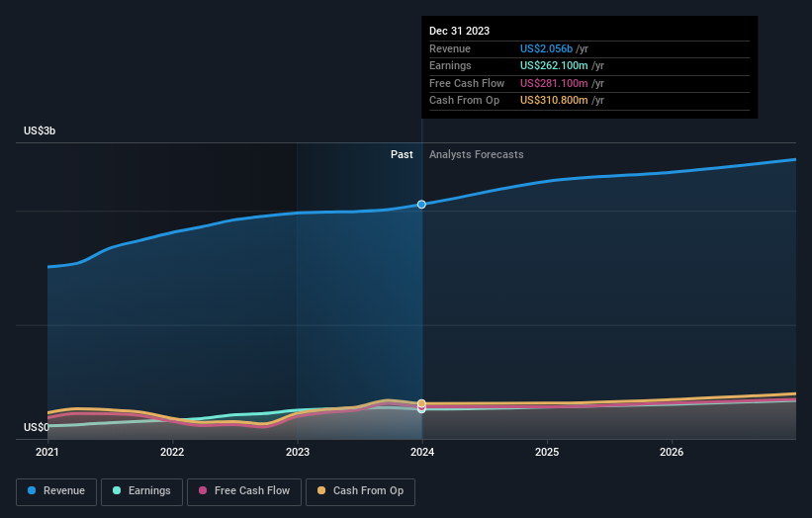812x518 pixels.
Task: Select the Cash From Op data point at 2024
Action: point(421,403)
